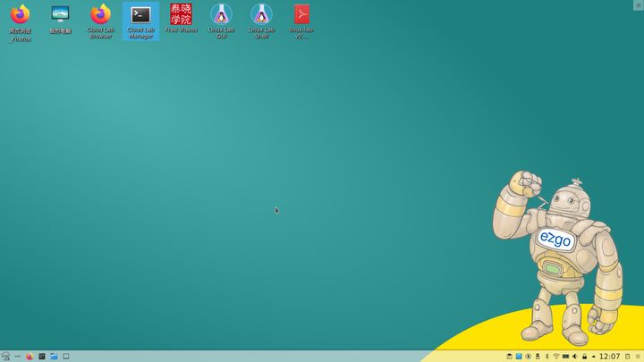
Task: Open the round media tray icon
Action: coord(529,357)
